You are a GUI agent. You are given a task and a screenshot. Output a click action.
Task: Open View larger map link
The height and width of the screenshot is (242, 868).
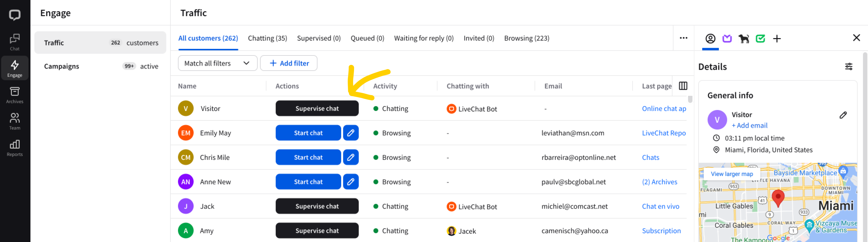click(731, 174)
